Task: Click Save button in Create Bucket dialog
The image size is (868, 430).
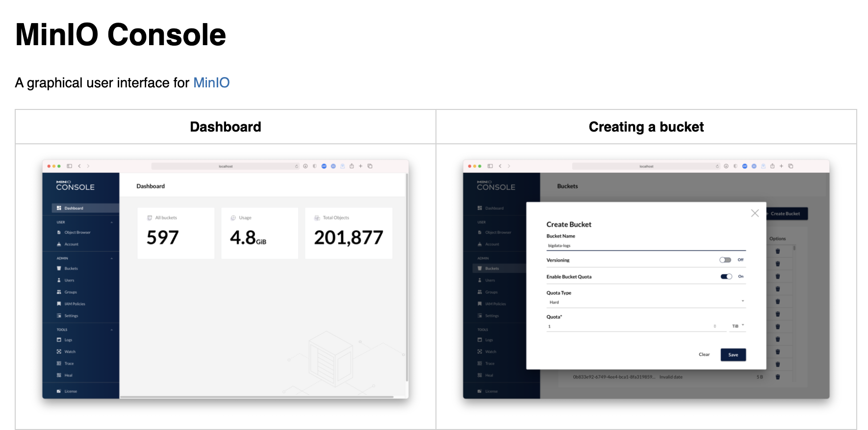Action: pyautogui.click(x=733, y=354)
